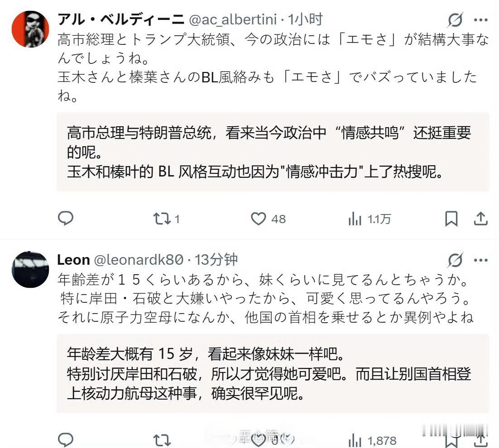Reply to the ac_albertini tweet

tap(66, 219)
